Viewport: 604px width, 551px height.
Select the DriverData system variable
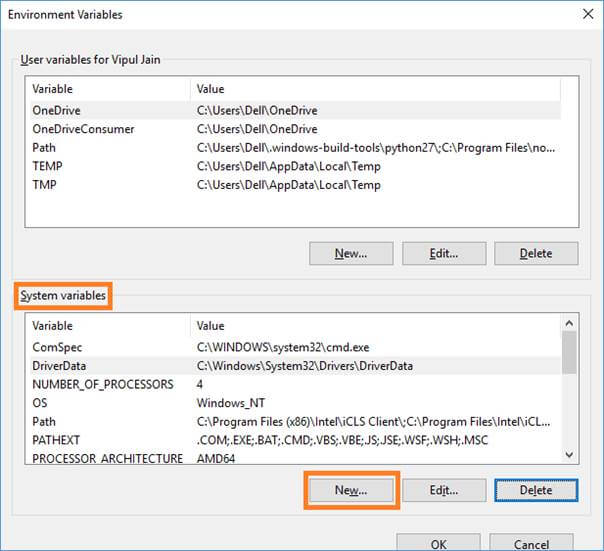coord(296,366)
